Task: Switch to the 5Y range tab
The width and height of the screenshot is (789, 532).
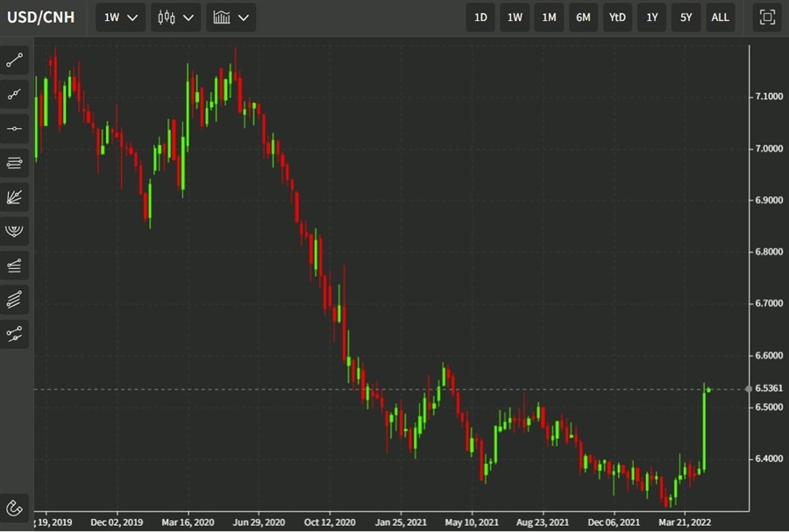Action: coord(686,17)
